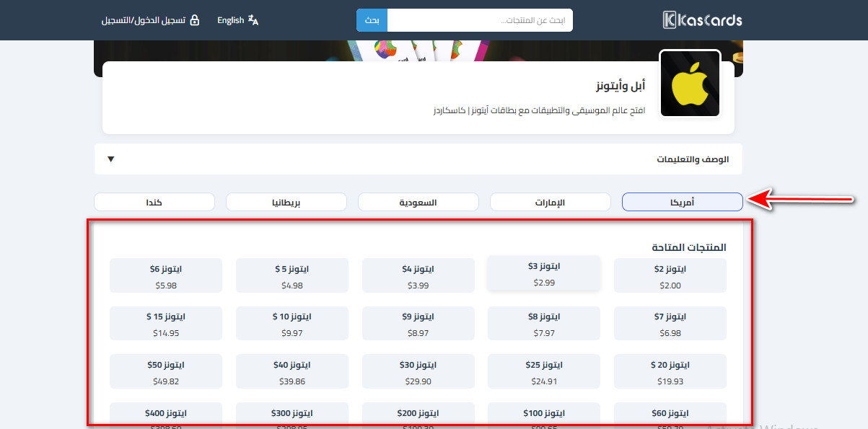Screen dimensions: 868x429
Task: Re-select the أمريكا region tab
Action: (682, 202)
